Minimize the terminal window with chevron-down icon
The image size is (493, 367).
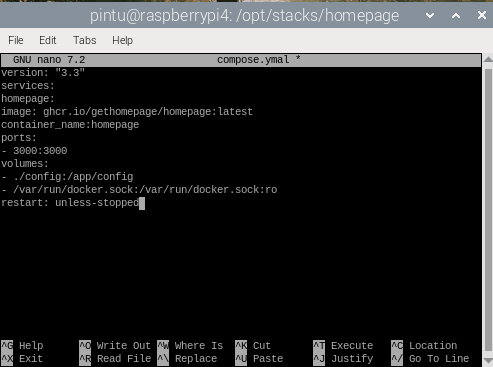click(430, 15)
